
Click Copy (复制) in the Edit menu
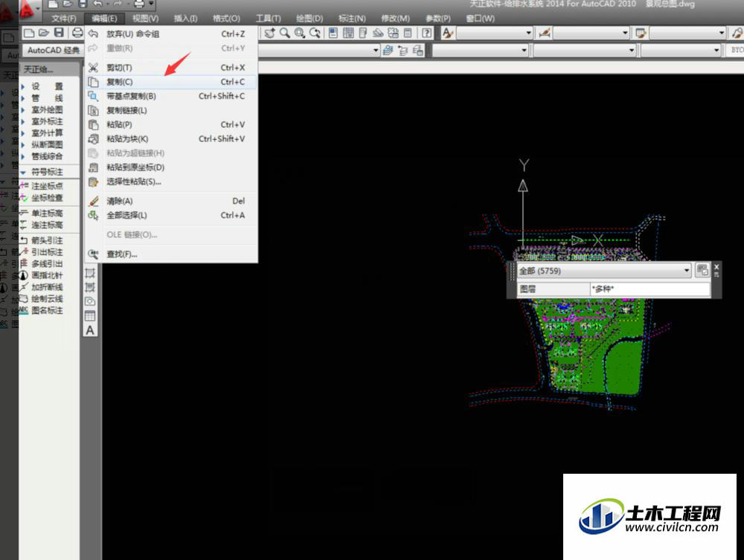[x=120, y=82]
